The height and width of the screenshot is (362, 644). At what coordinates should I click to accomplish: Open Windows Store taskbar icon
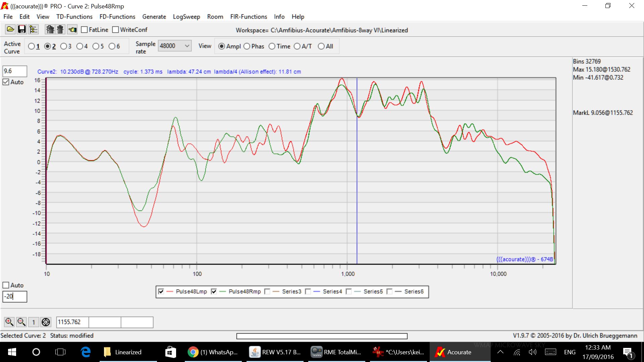point(170,352)
